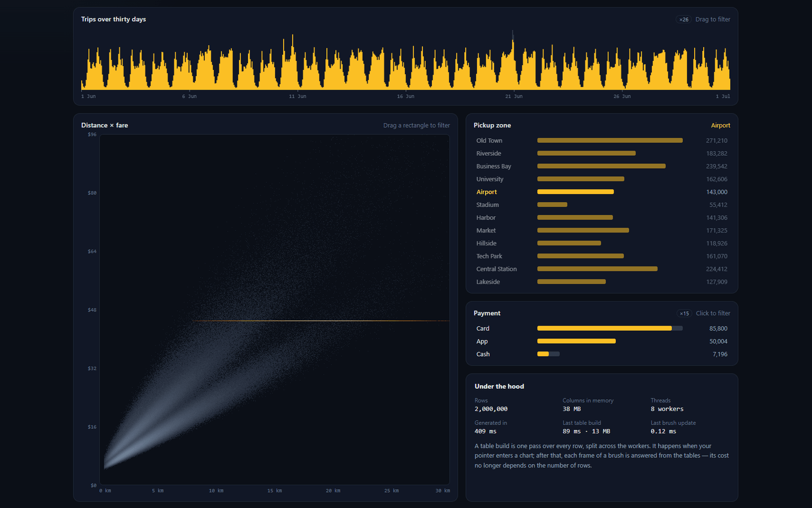Select the Stadium pickup zone
The width and height of the screenshot is (812, 508).
(602, 205)
